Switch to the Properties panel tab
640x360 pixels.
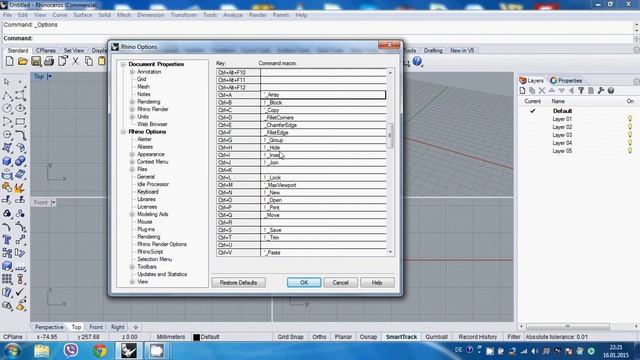click(566, 80)
